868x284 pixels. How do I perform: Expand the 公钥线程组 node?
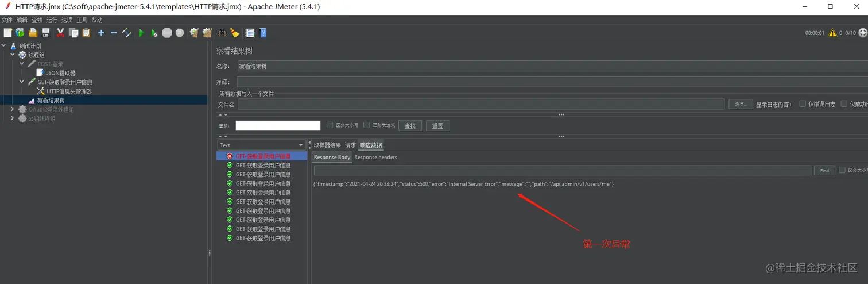tap(13, 118)
